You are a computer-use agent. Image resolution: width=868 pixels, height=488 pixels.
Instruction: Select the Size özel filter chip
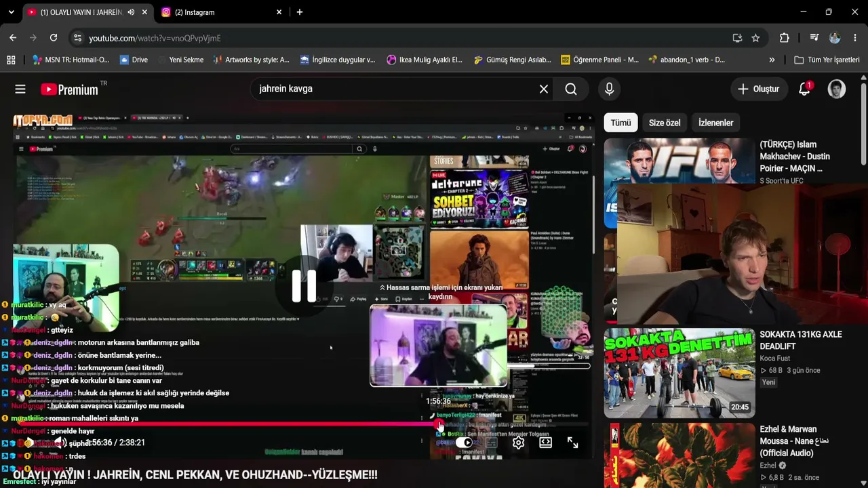pyautogui.click(x=665, y=123)
